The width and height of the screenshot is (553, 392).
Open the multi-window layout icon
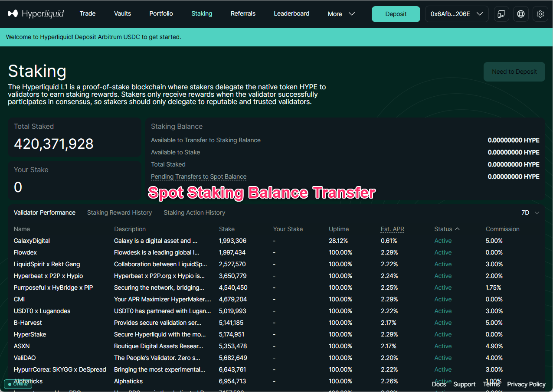pos(501,14)
